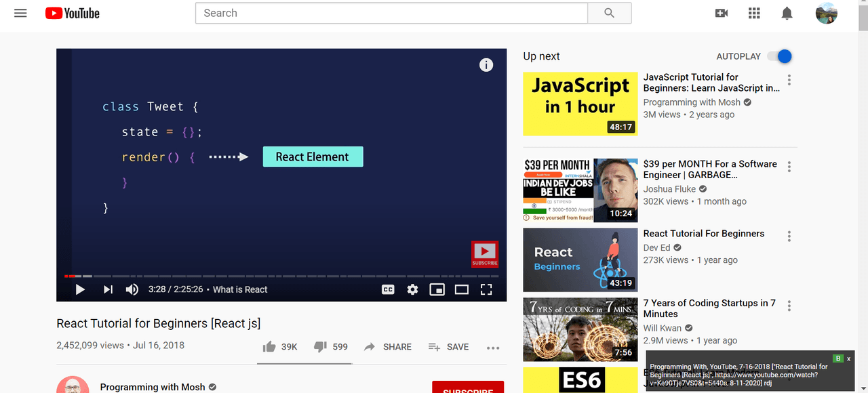This screenshot has width=868, height=393.
Task: Subscribe to the channel with red button
Action: coord(468,388)
